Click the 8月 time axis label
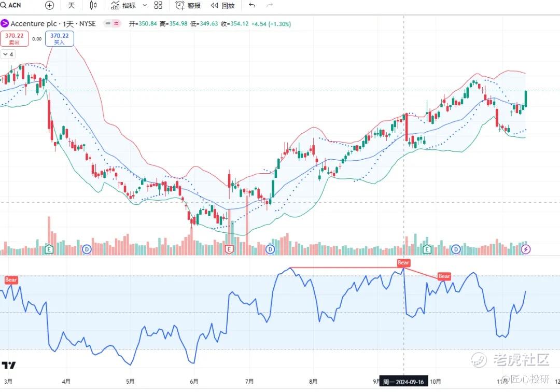Image resolution: width=560 pixels, height=392 pixels. [313, 382]
